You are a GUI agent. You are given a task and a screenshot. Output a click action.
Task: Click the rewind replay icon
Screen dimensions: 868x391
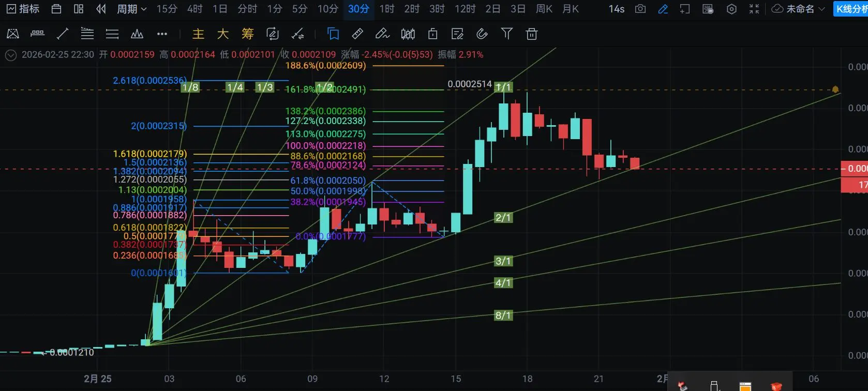pos(101,9)
